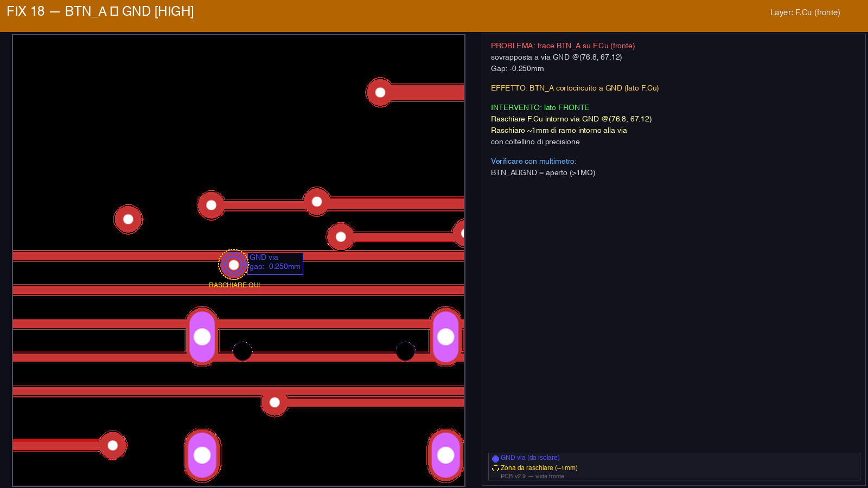Screen dimensions: 868x488
Task: Click the 'Verificare con multimetro:' text
Action: (533, 162)
